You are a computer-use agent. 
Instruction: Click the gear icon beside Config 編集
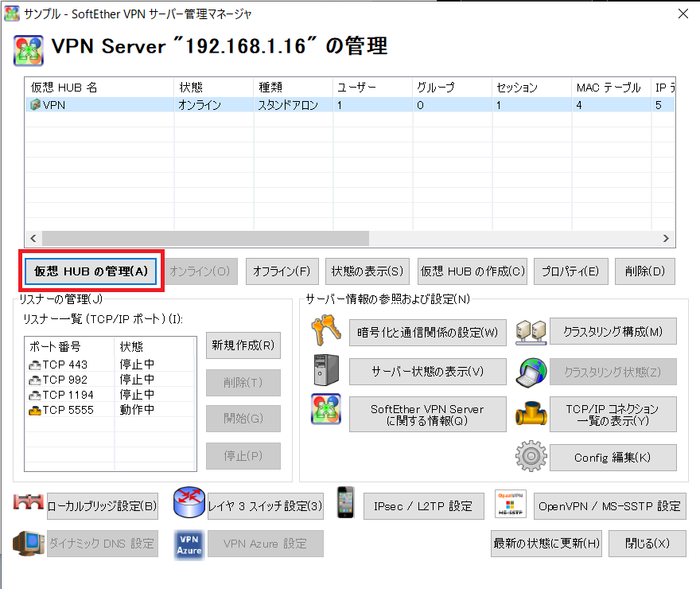pos(531,456)
